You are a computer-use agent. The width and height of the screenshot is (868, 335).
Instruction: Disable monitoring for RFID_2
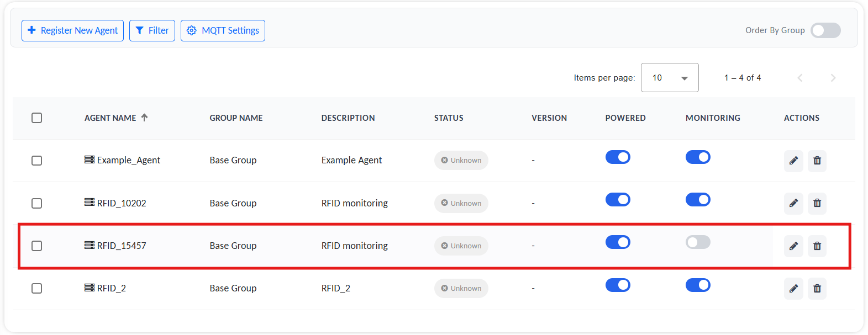click(x=698, y=285)
